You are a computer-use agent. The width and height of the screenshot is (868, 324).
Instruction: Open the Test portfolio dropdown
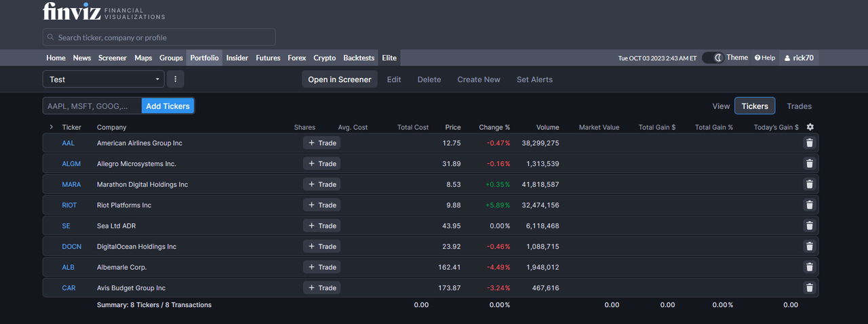(104, 79)
